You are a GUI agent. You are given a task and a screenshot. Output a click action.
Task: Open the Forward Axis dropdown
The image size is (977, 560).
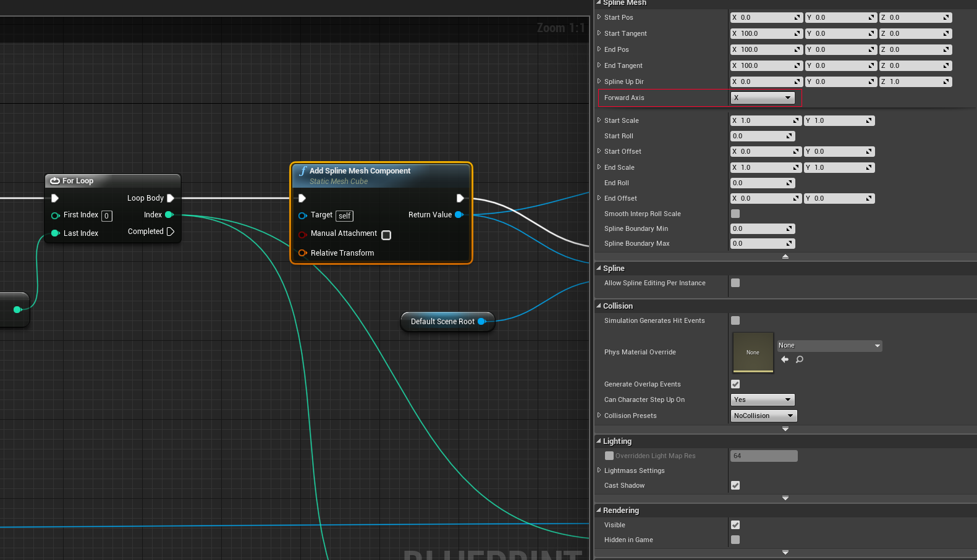click(763, 98)
